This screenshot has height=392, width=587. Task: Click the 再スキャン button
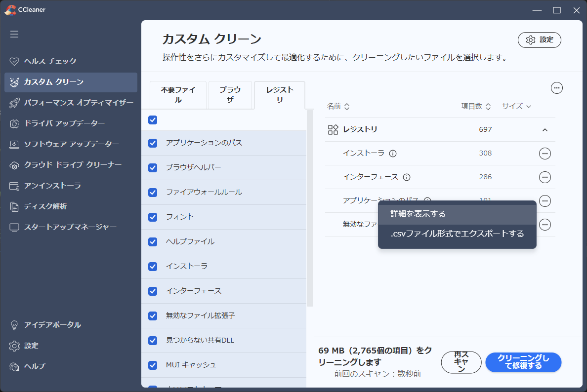coord(461,362)
